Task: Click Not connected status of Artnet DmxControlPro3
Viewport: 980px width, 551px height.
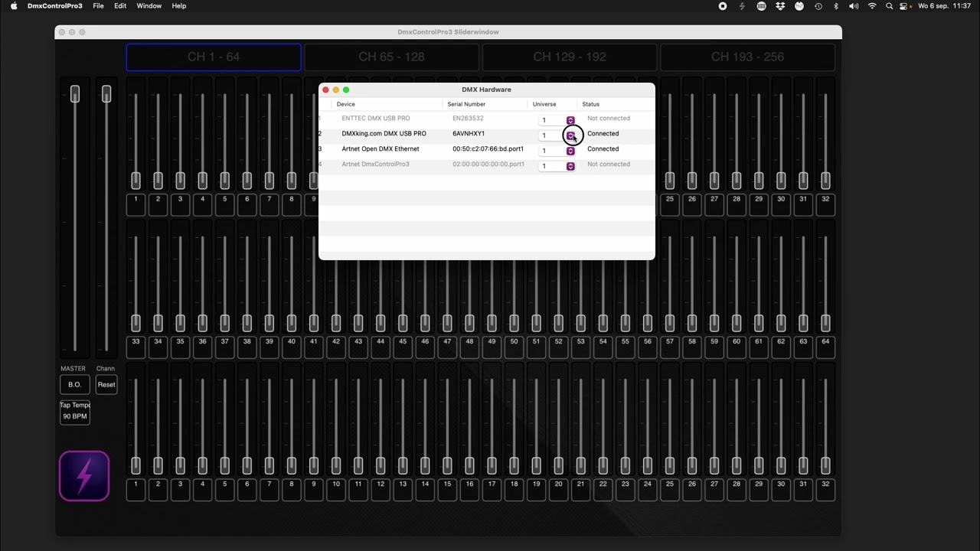Action: click(x=609, y=165)
